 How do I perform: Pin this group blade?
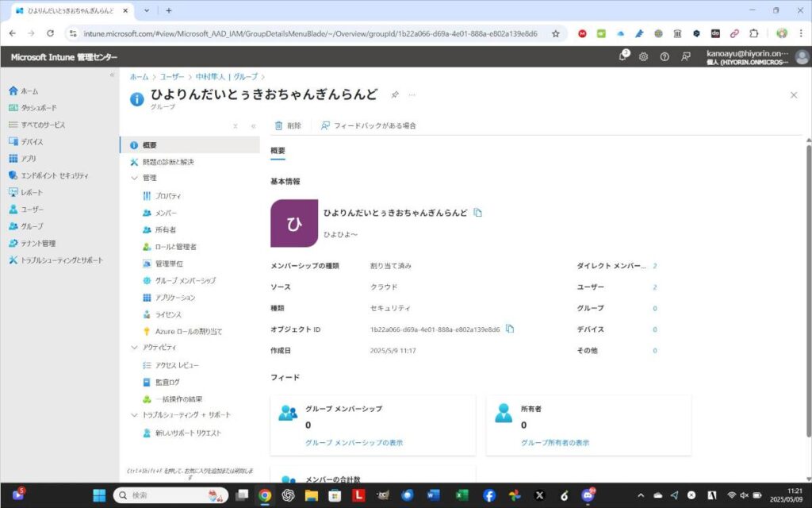pyautogui.click(x=395, y=95)
